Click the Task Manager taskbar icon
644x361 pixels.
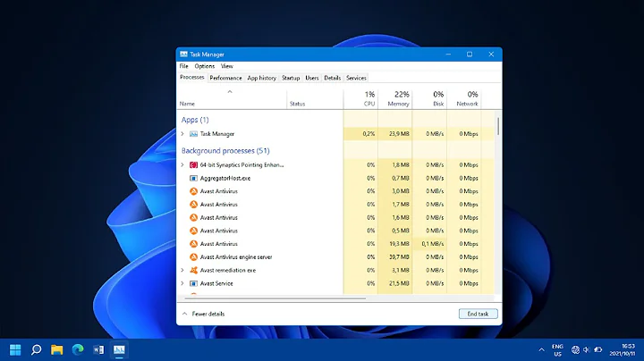(119, 349)
